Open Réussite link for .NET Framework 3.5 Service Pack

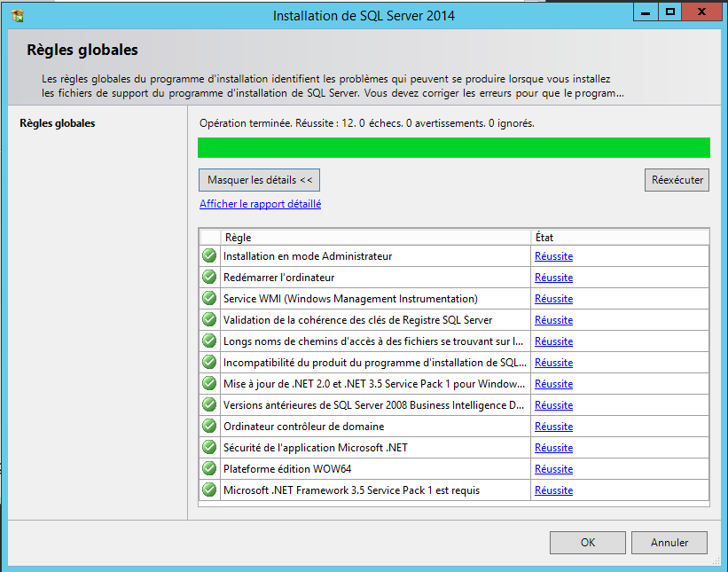[553, 490]
